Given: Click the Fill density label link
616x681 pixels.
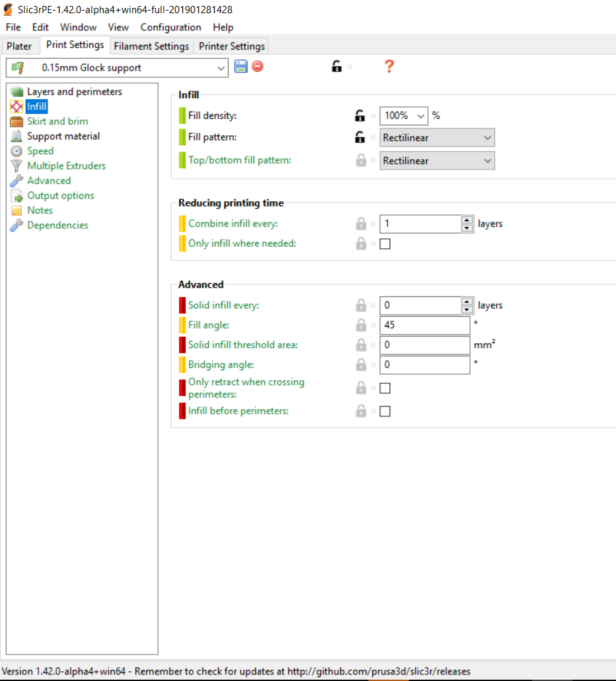Looking at the screenshot, I should tap(212, 115).
